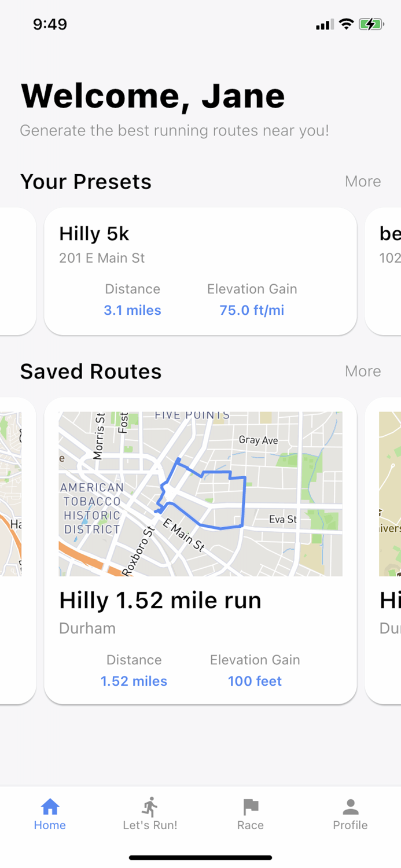Tap the running figure icon
The width and height of the screenshot is (401, 868).
[x=150, y=806]
